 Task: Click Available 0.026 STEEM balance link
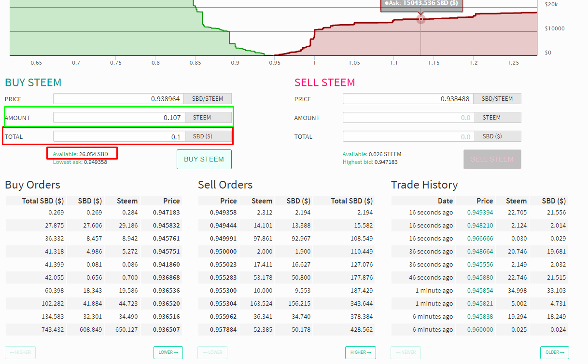click(x=372, y=154)
